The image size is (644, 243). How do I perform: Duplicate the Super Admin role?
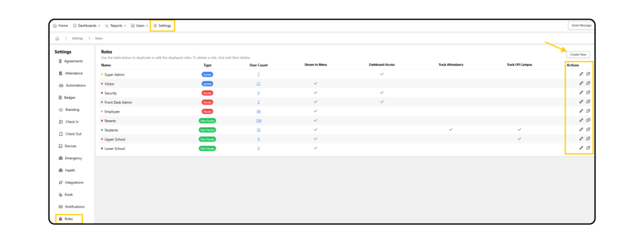point(588,74)
